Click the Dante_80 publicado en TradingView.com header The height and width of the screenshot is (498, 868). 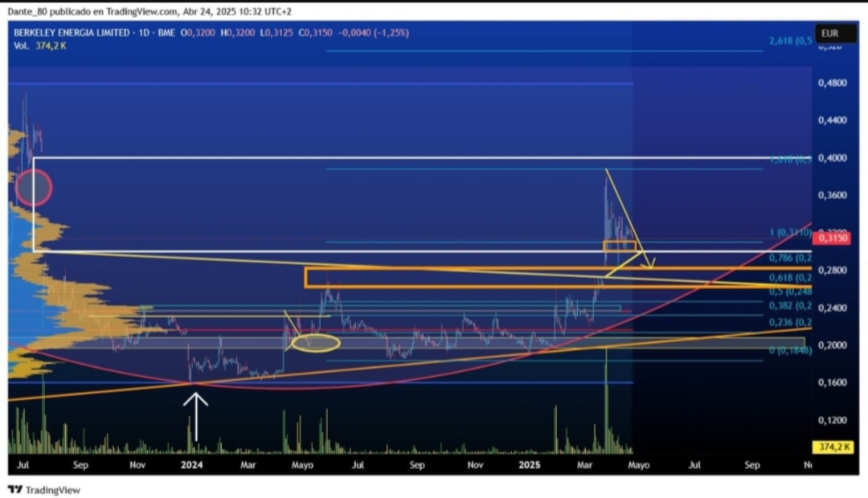click(x=149, y=11)
